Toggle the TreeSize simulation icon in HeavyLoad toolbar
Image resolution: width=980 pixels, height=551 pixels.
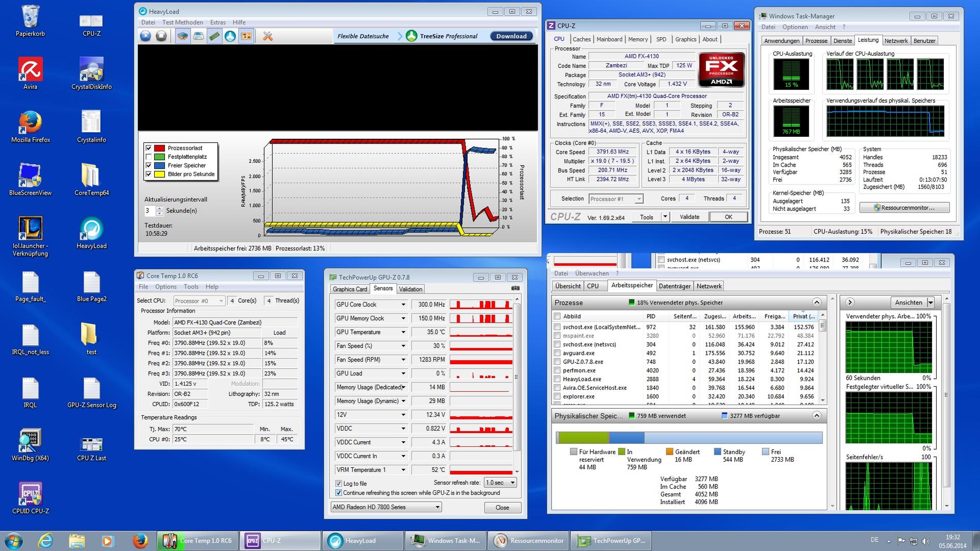(230, 36)
